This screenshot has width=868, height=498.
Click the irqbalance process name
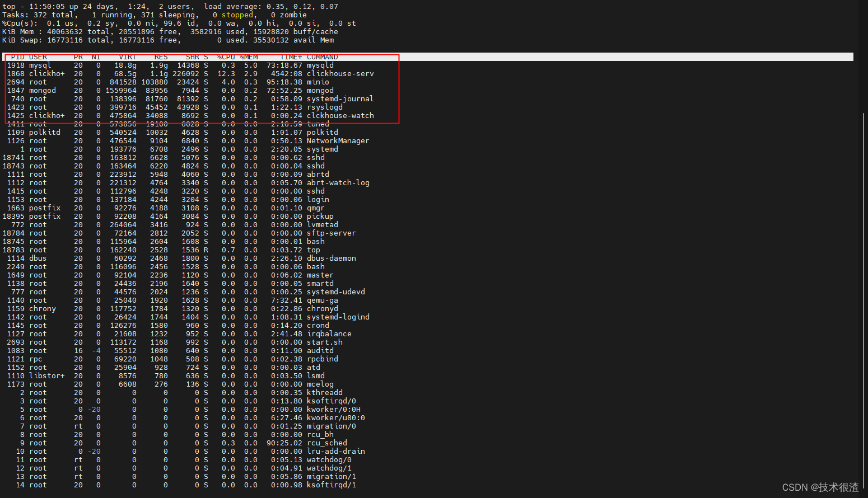329,334
